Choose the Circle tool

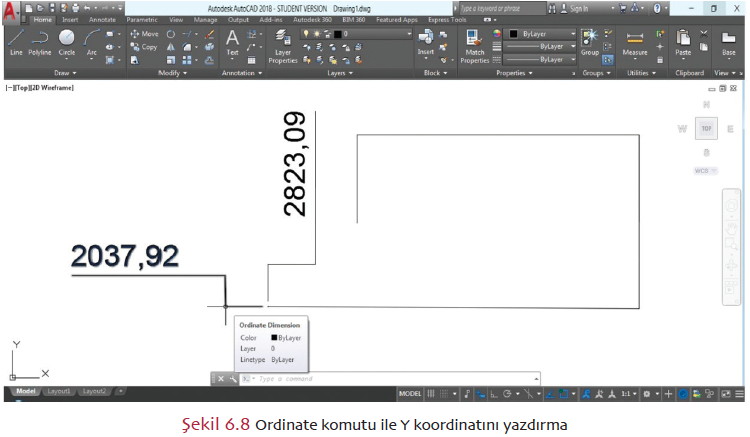point(67,42)
